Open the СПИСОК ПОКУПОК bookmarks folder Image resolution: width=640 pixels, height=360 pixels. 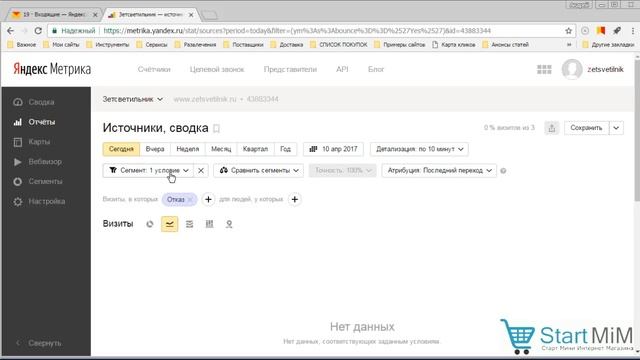[339, 44]
